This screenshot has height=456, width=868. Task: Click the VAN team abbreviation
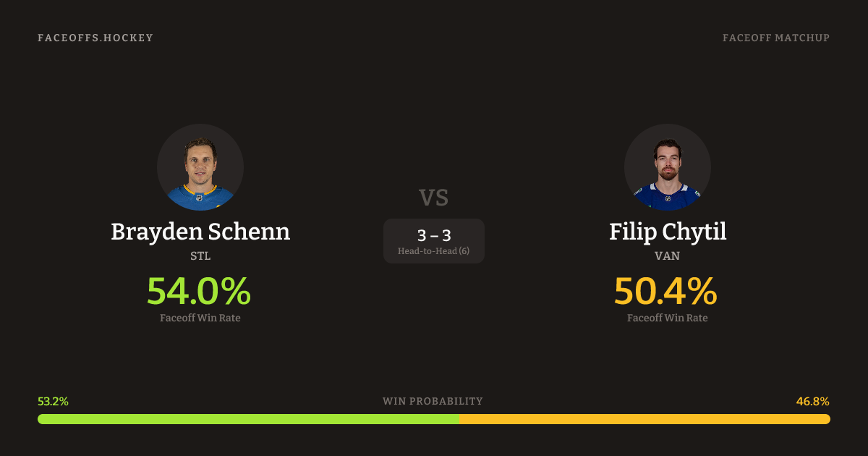coord(668,256)
